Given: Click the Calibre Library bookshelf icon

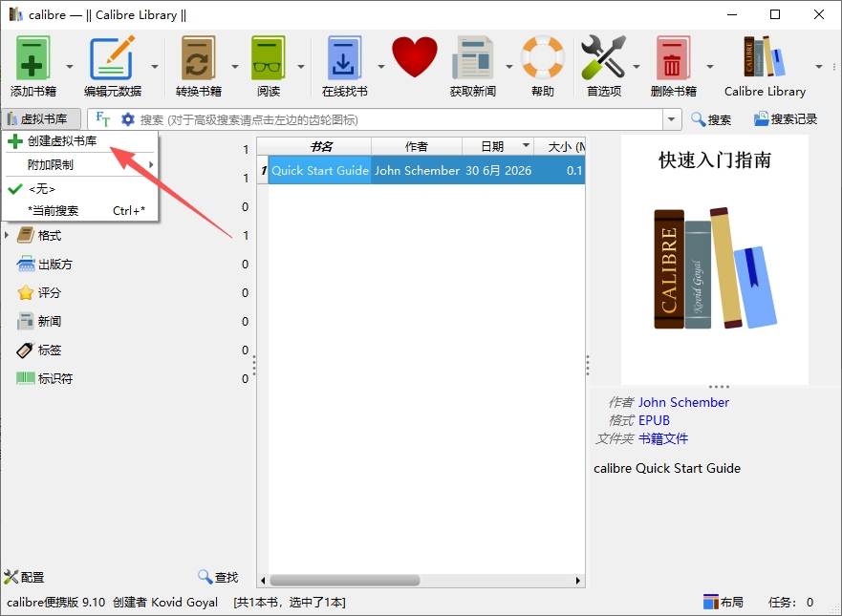Looking at the screenshot, I should [765, 56].
